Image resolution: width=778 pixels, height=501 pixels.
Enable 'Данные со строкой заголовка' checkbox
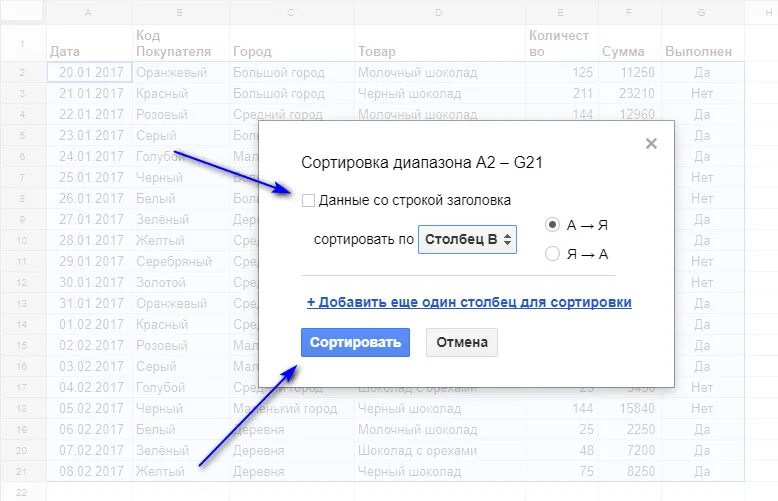308,200
